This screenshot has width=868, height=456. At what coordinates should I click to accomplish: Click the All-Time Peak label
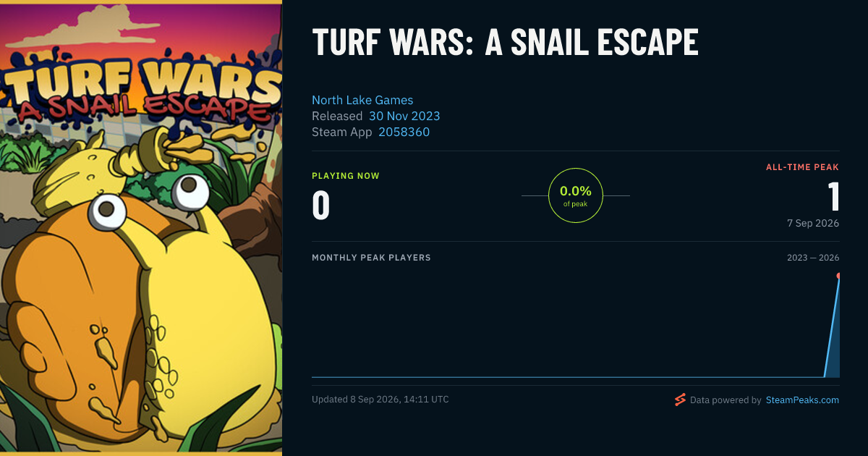802,167
